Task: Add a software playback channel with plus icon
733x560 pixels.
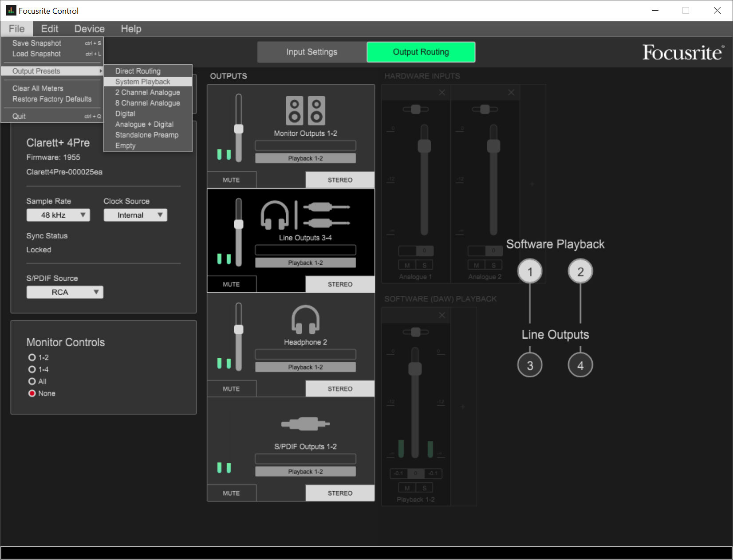Action: 463,407
